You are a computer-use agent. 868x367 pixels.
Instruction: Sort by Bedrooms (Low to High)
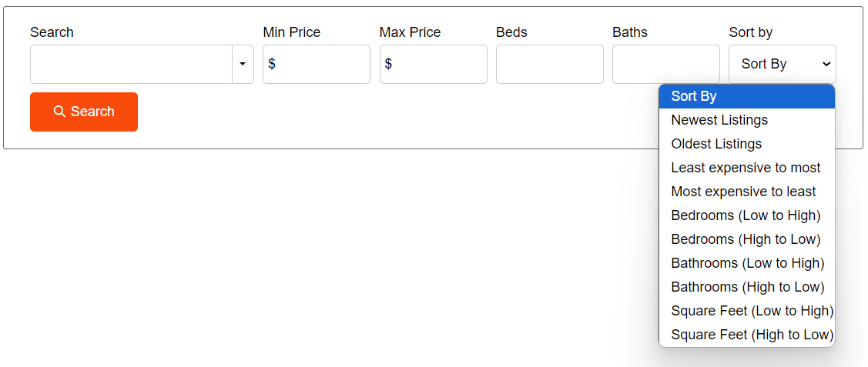pyautogui.click(x=746, y=215)
